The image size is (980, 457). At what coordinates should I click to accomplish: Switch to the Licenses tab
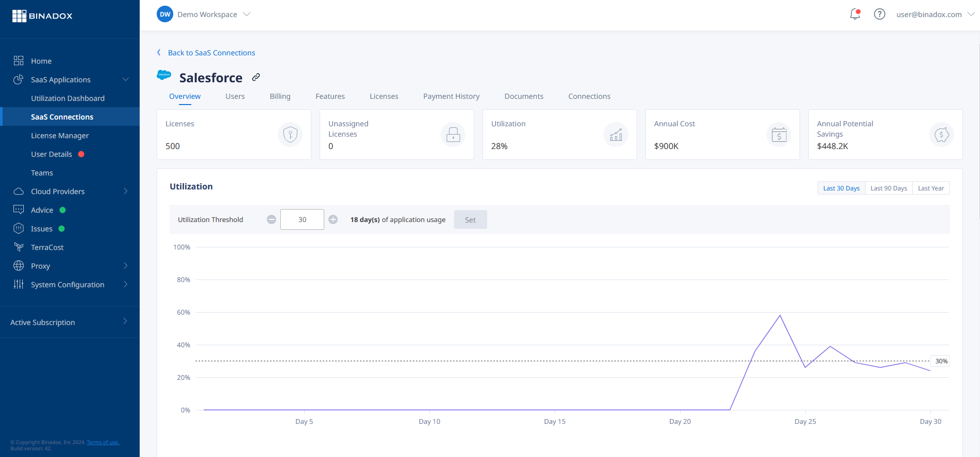(384, 96)
